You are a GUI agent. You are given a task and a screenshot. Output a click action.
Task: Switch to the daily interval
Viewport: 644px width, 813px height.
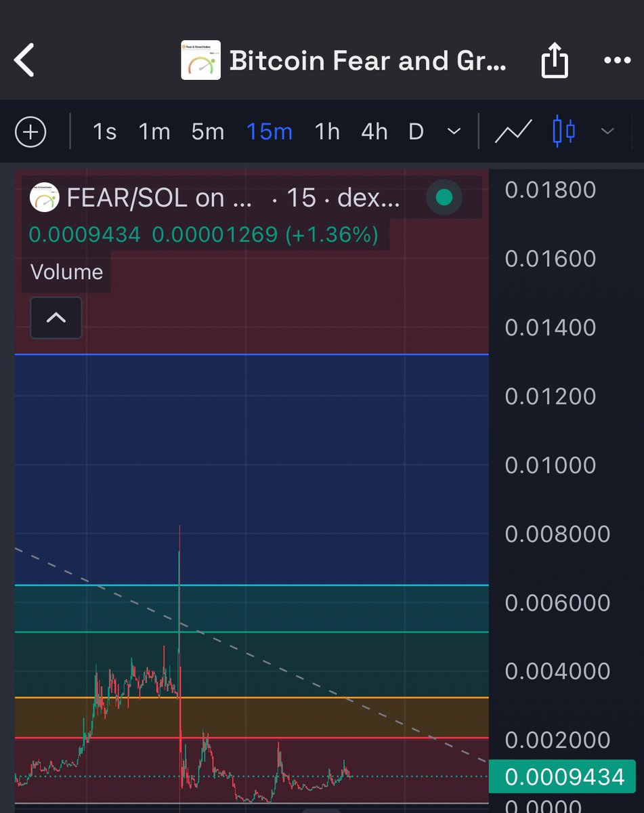click(415, 131)
